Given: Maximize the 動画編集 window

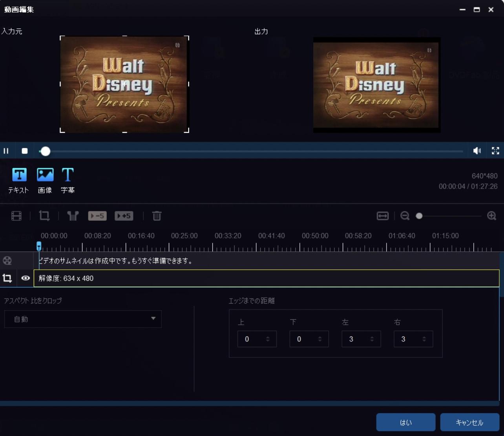Looking at the screenshot, I should 477,9.
